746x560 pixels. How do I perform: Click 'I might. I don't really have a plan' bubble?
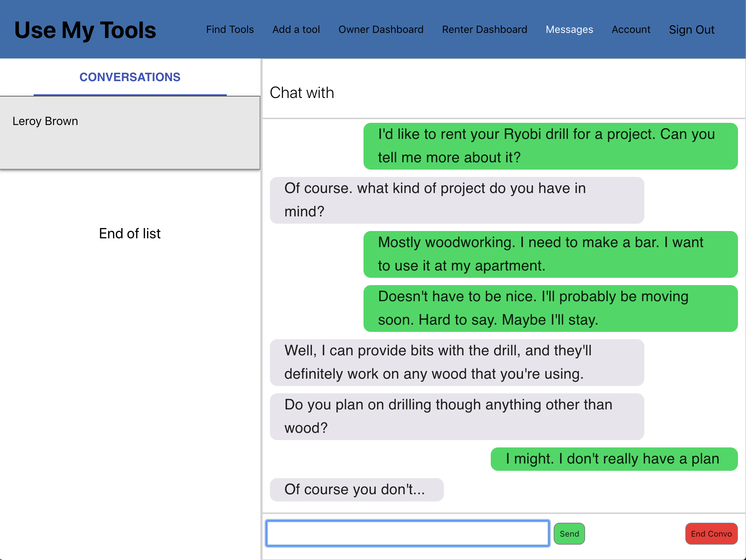[614, 459]
